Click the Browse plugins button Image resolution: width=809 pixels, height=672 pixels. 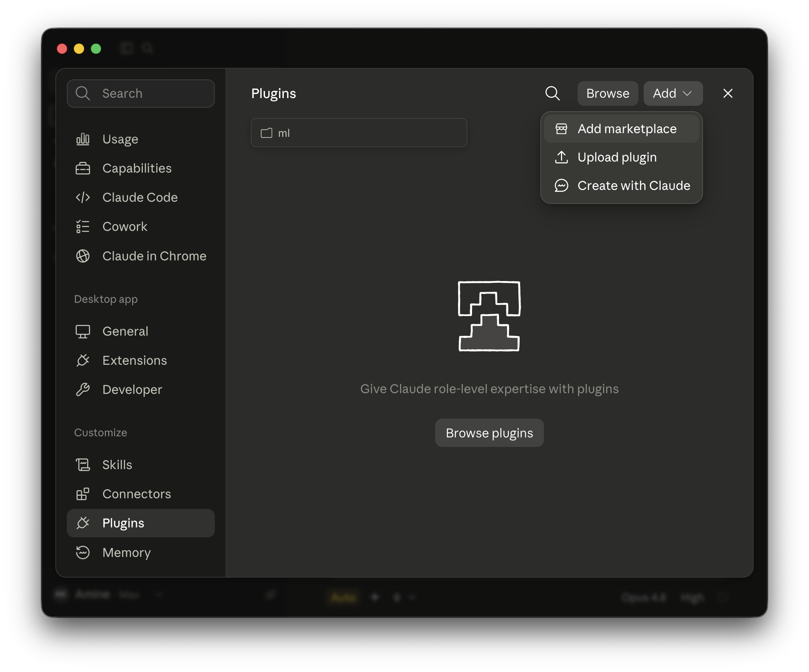point(489,433)
